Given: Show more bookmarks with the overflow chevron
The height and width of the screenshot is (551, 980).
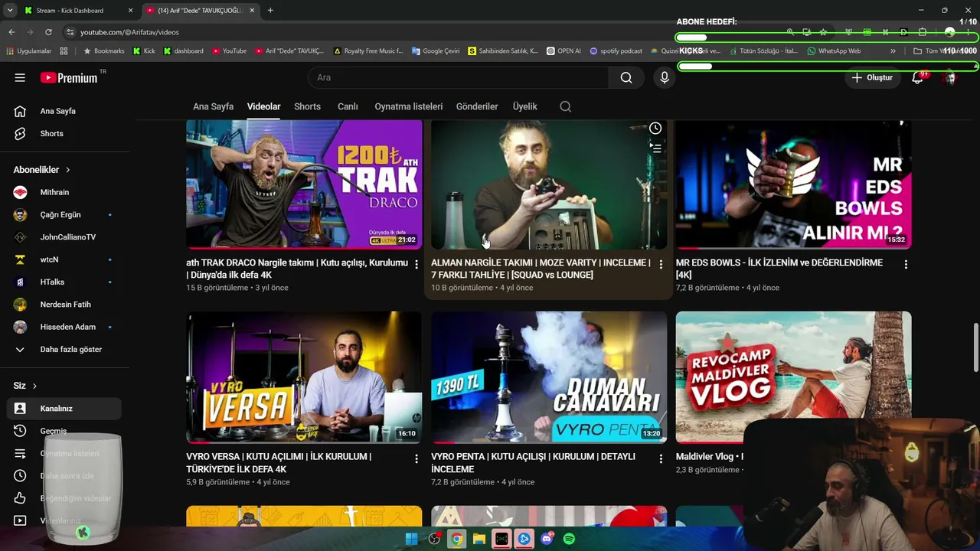Looking at the screenshot, I should coord(893,51).
